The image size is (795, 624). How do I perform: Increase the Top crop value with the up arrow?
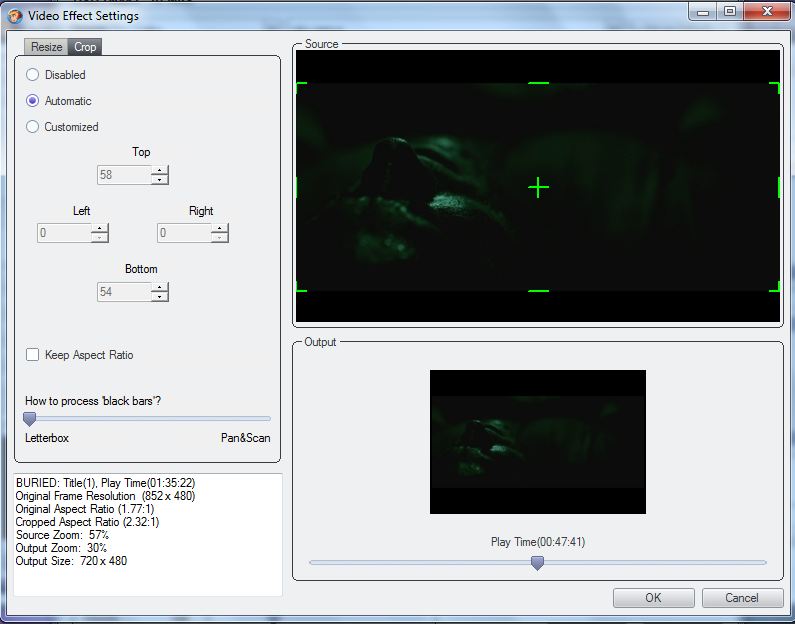[x=160, y=171]
